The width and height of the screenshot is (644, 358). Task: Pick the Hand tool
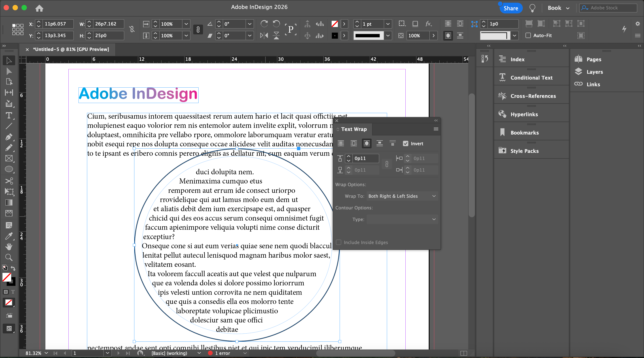9,246
